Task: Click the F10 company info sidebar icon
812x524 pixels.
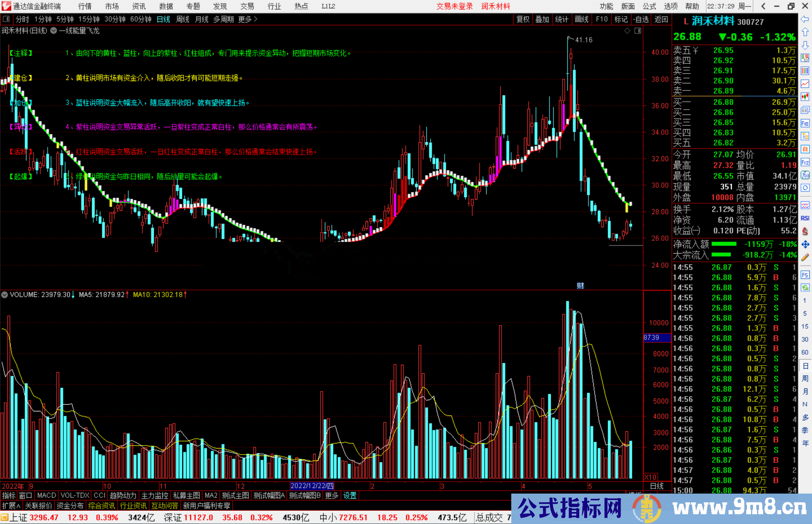Action: (x=805, y=123)
